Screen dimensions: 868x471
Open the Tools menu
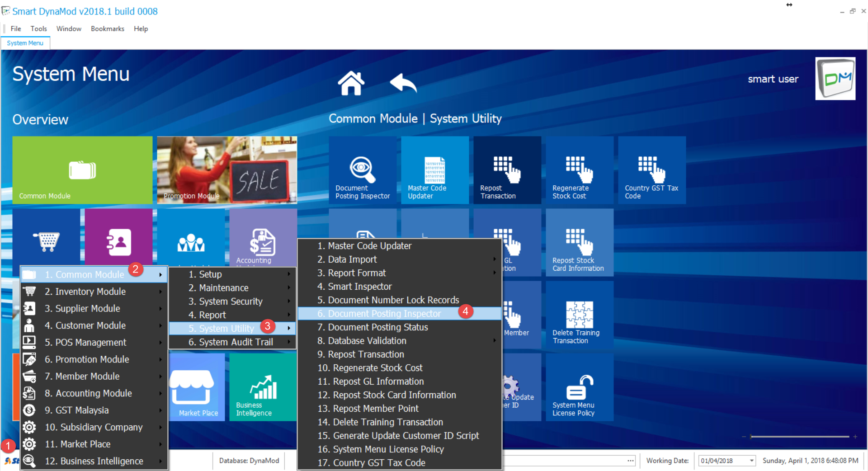coord(38,28)
